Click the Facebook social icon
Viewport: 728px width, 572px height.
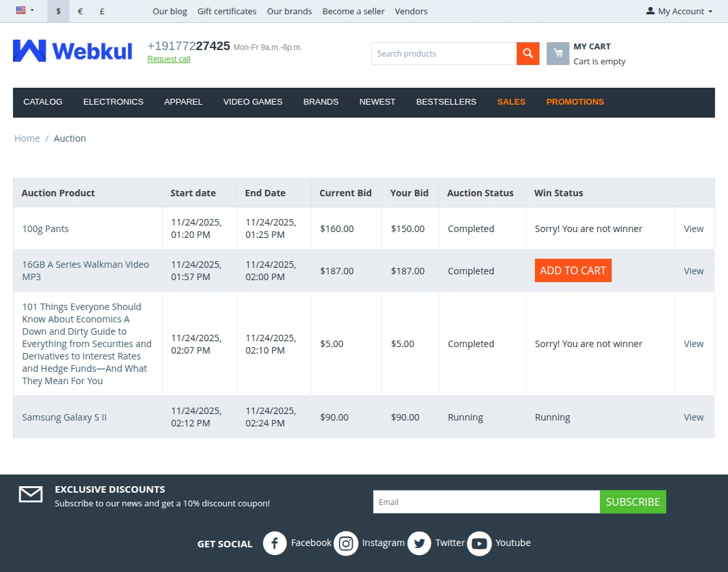(274, 543)
